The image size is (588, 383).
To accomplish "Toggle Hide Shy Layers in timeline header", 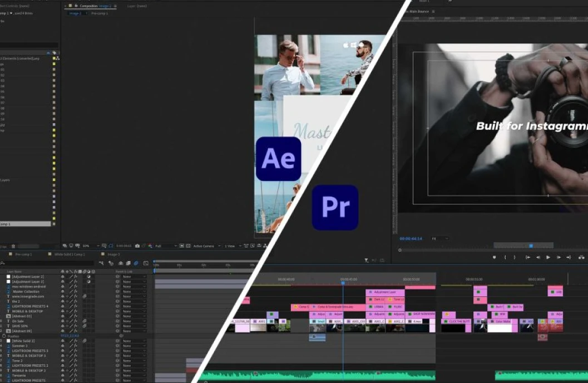I will point(120,263).
